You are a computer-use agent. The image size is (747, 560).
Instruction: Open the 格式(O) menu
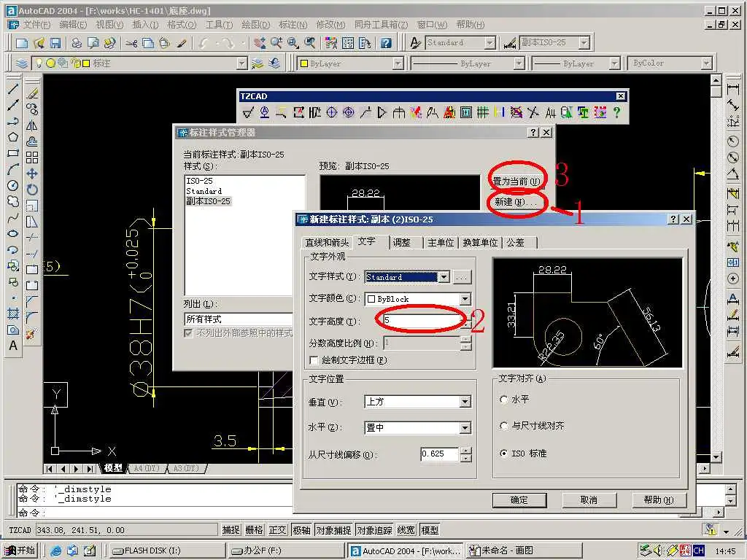pyautogui.click(x=182, y=24)
